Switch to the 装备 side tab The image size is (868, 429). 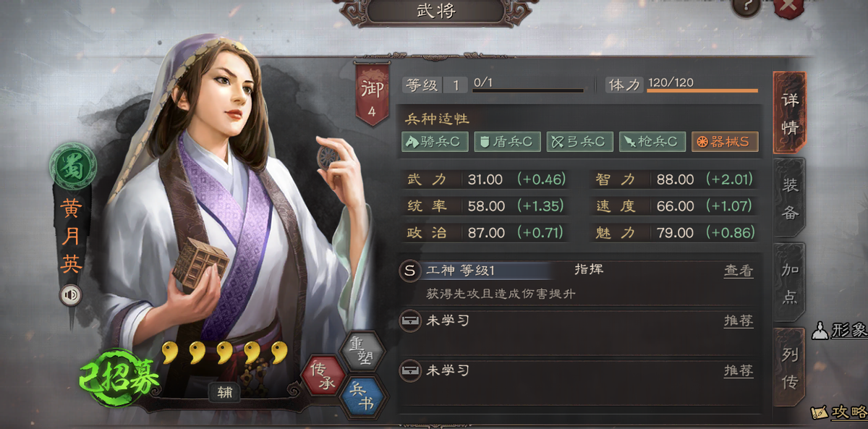pos(789,197)
